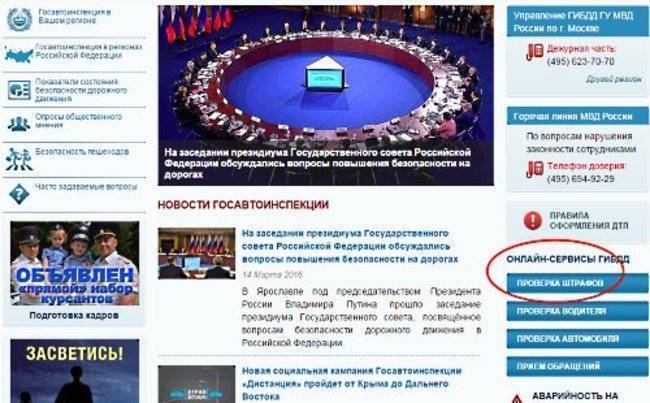Click the Госавтоинспекция emblem icon

coord(19,18)
